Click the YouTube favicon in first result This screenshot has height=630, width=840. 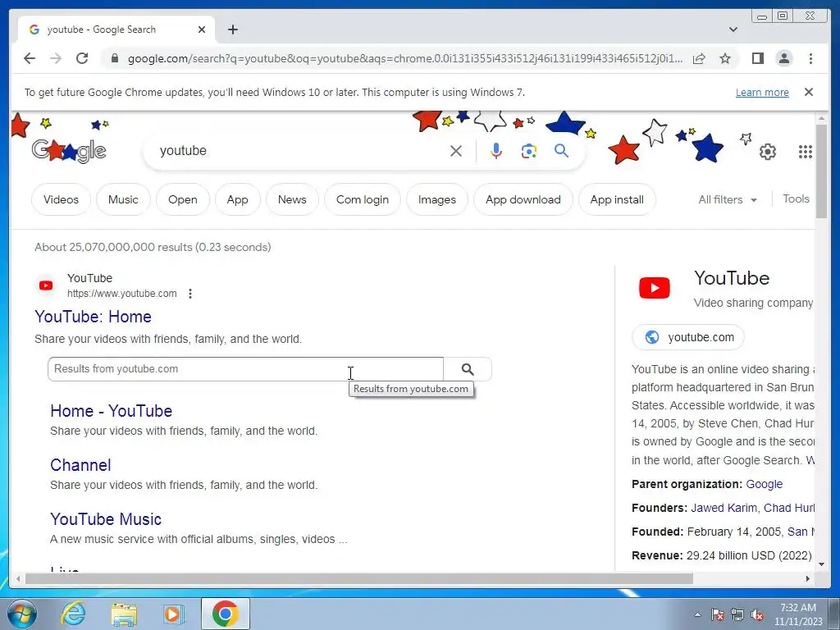(x=46, y=285)
